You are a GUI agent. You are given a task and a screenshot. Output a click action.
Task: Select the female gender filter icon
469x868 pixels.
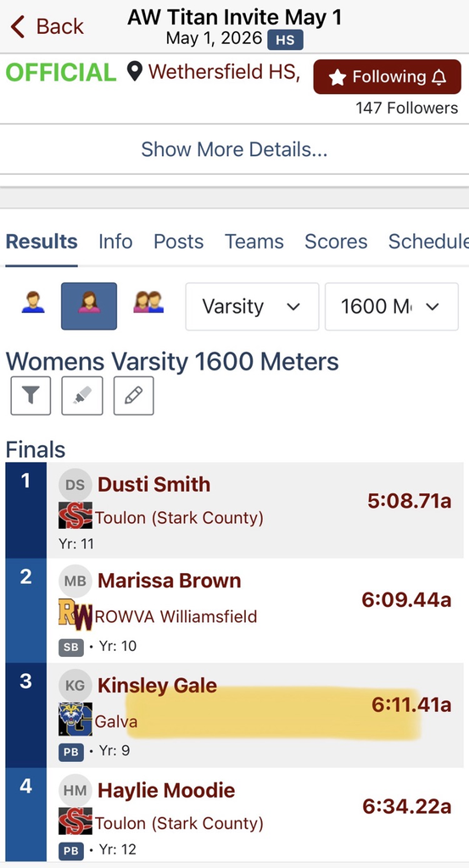tap(88, 306)
